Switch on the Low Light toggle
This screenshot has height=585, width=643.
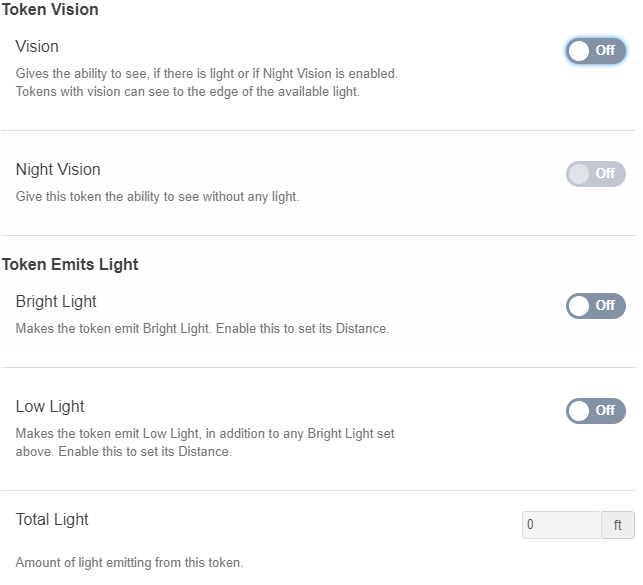(x=595, y=411)
